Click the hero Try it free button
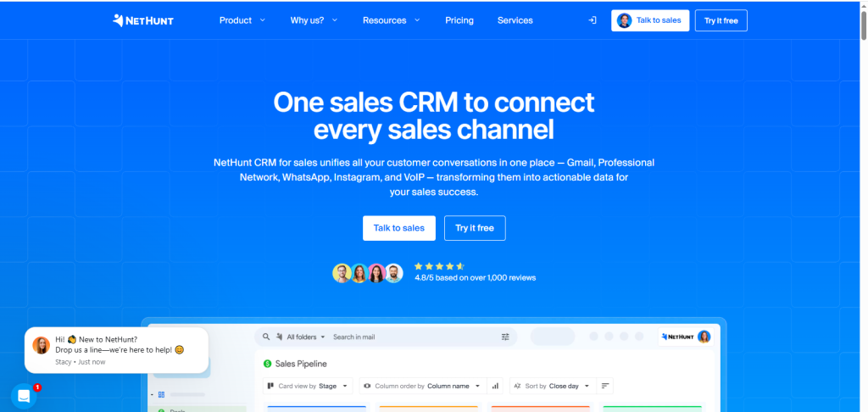The image size is (868, 412). coord(475,228)
